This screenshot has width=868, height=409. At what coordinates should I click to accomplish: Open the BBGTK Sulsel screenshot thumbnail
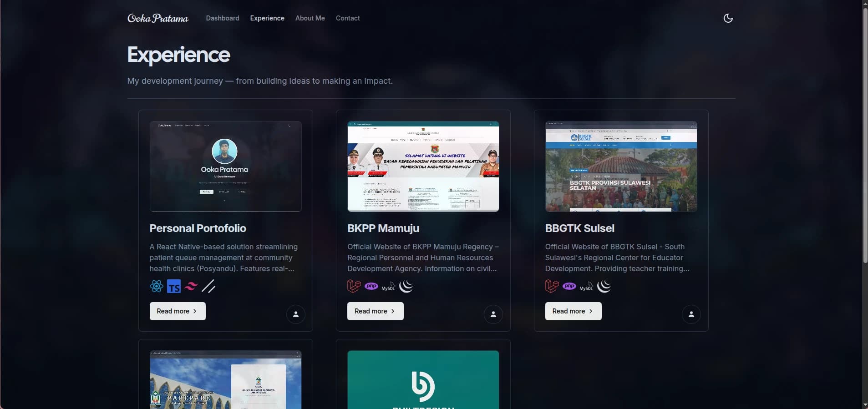click(x=621, y=166)
